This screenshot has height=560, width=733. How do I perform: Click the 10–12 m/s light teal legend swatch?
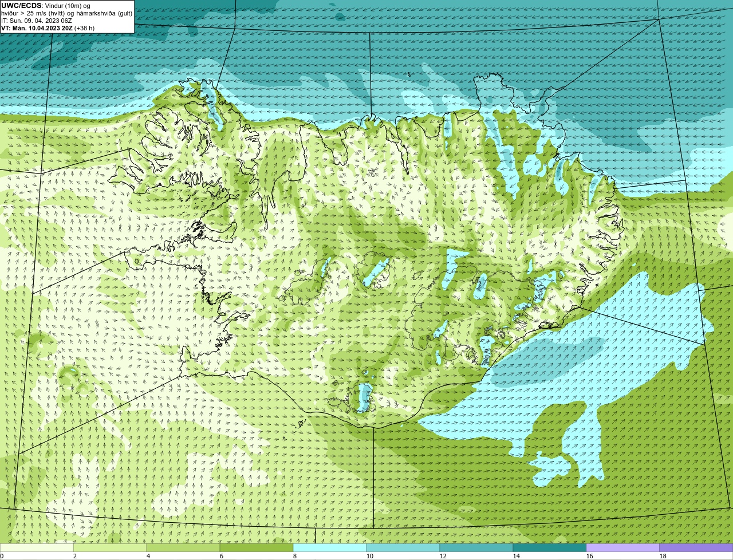coord(403,548)
